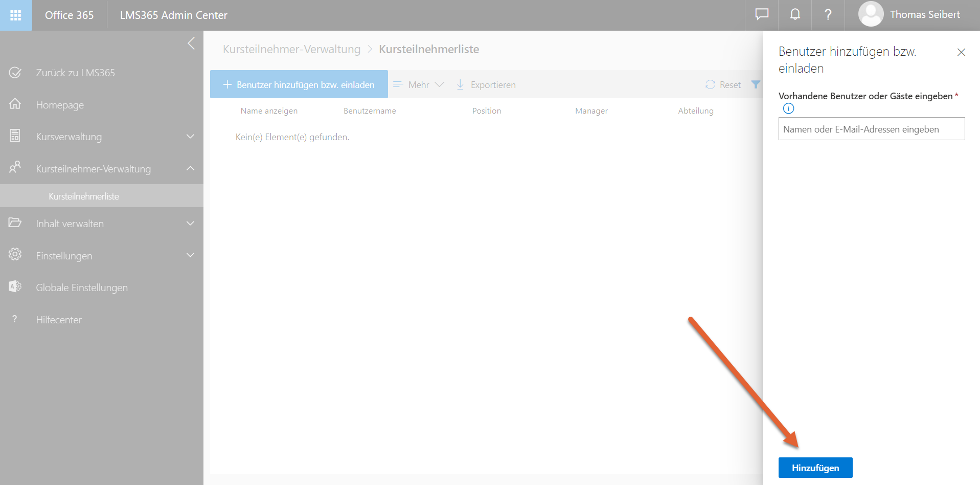Viewport: 980px width, 485px height.
Task: Close the add user panel
Action: pos(961,52)
